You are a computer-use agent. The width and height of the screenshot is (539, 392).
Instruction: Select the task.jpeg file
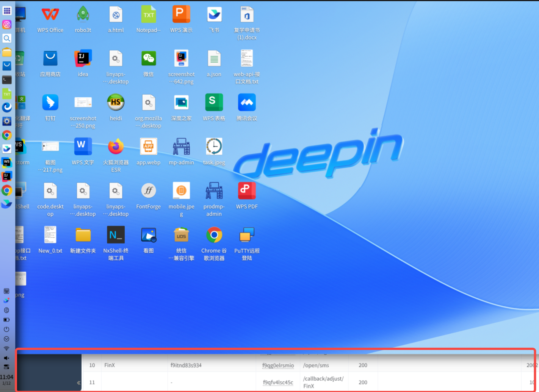[214, 152]
